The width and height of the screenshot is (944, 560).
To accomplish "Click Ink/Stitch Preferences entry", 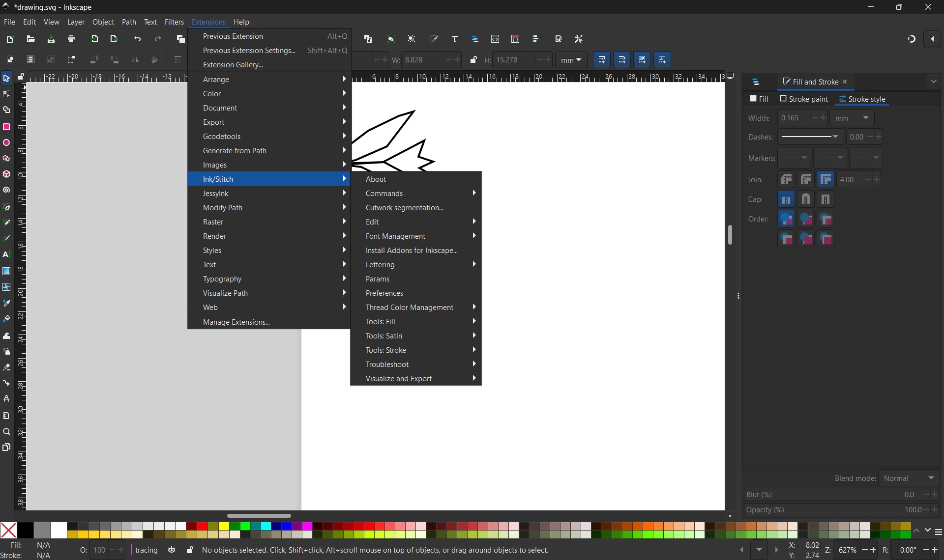I will point(416,293).
